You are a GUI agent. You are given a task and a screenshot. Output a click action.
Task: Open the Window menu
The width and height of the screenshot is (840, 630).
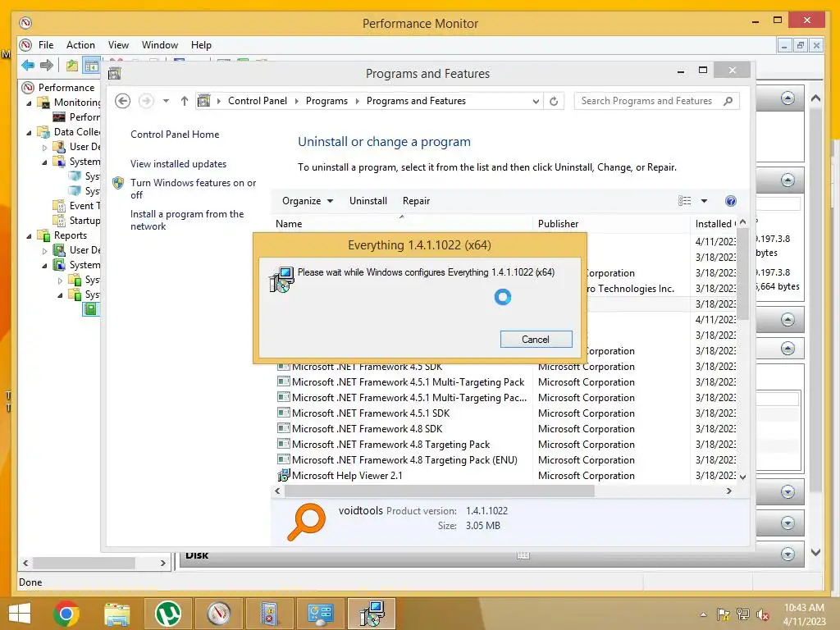point(160,45)
